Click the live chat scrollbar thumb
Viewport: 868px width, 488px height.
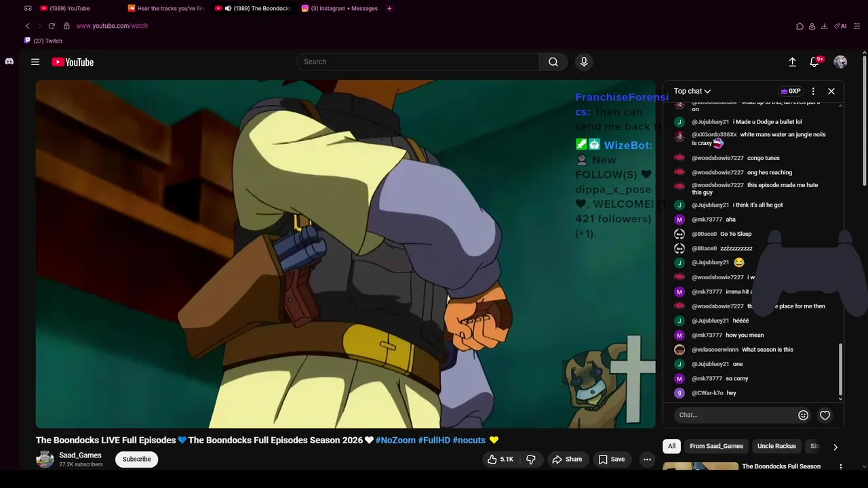841,369
